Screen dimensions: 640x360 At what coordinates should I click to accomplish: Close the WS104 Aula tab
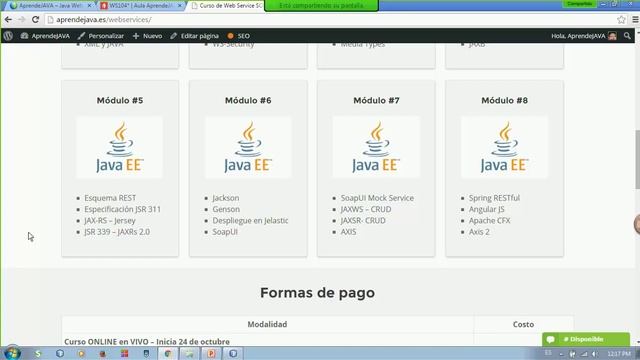click(x=180, y=6)
